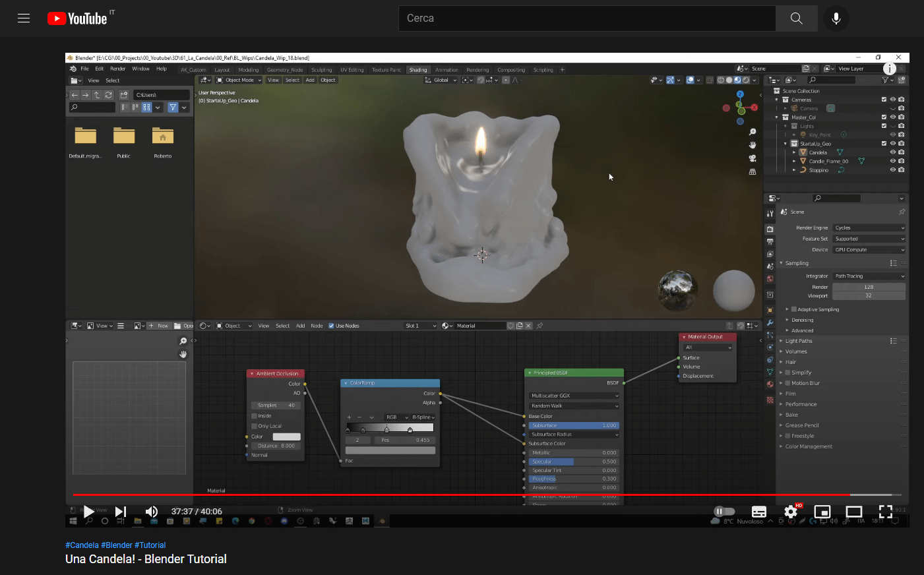Open the Slot 1 material slot dropdown
This screenshot has width=924, height=575.
pos(421,326)
